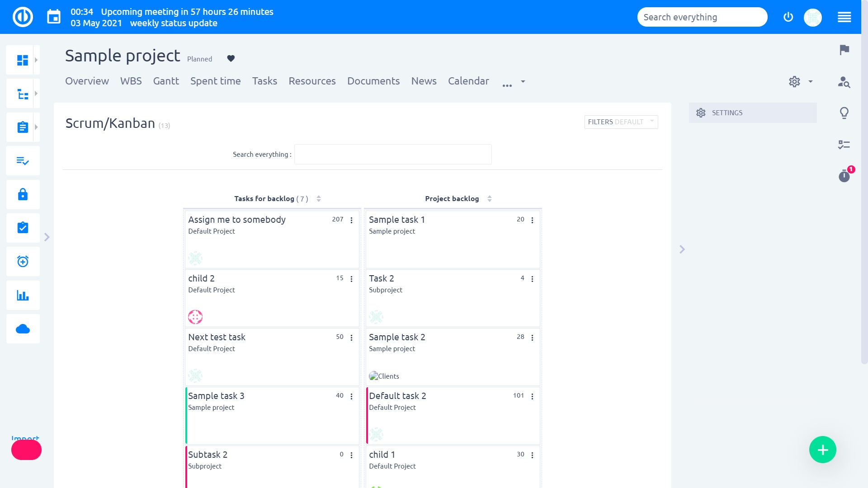Click the lightbulb icon in right sidebar
The image size is (868, 488).
pyautogui.click(x=844, y=113)
